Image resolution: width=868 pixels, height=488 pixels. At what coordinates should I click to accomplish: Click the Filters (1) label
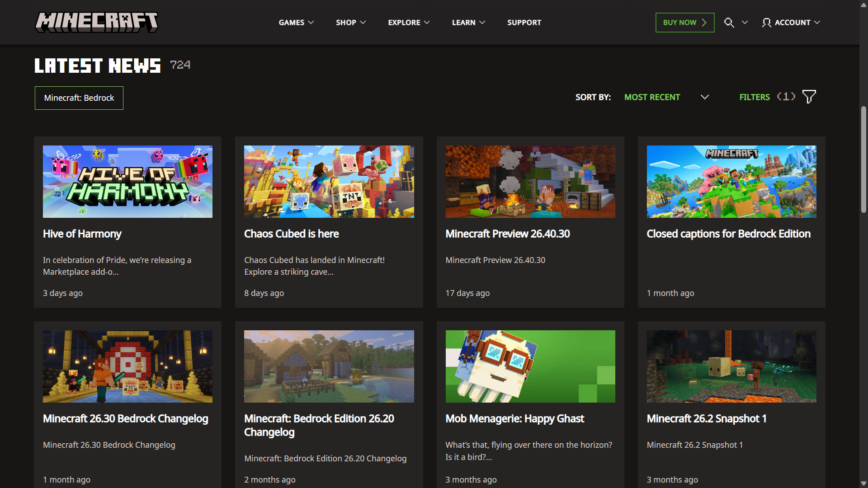click(x=767, y=97)
